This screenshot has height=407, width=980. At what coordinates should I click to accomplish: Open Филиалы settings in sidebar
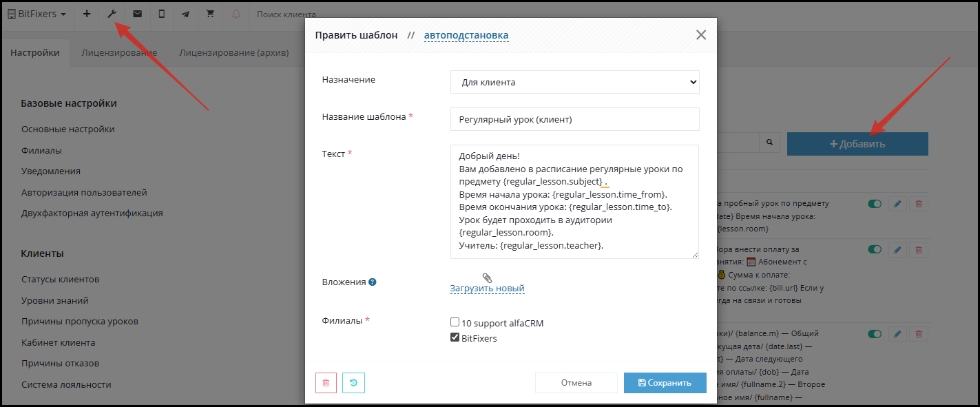pos(41,151)
